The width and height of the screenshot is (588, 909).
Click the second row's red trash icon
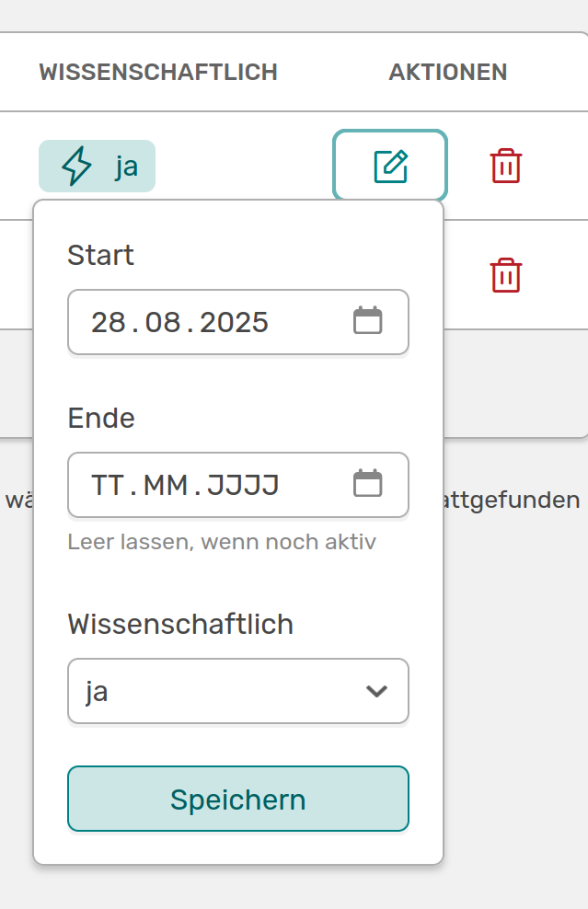click(506, 275)
